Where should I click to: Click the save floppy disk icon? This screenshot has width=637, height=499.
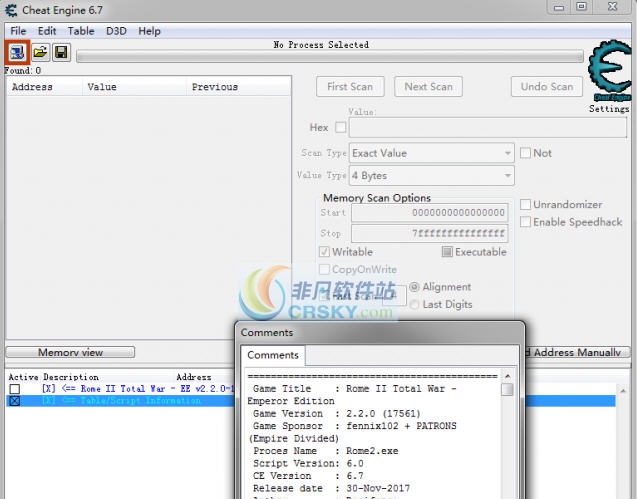click(x=61, y=52)
